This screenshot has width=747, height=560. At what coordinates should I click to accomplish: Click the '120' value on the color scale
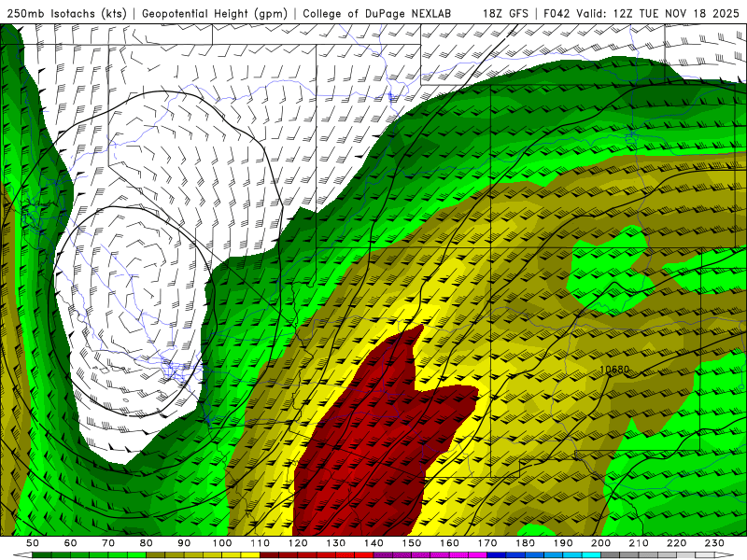(x=298, y=543)
